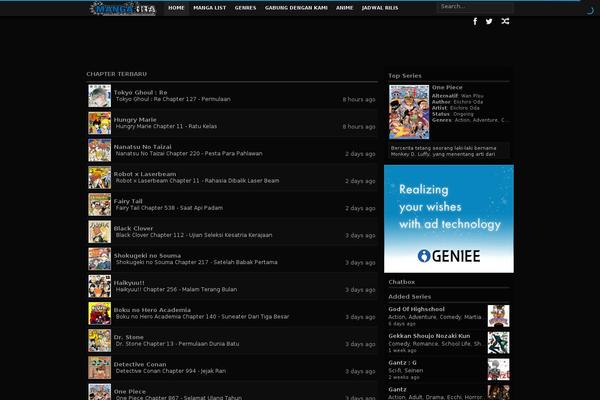Open Tokyo Ghoul : Re Chapter 127 link
The width and height of the screenshot is (600, 400).
pyautogui.click(x=173, y=99)
